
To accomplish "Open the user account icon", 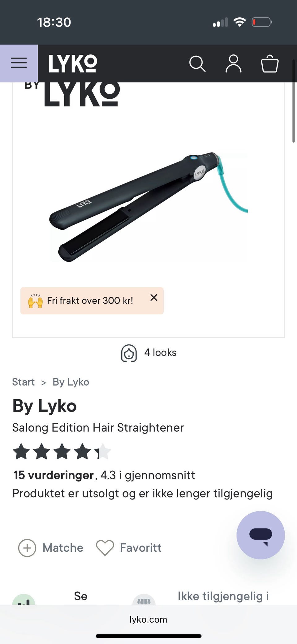I will point(233,64).
